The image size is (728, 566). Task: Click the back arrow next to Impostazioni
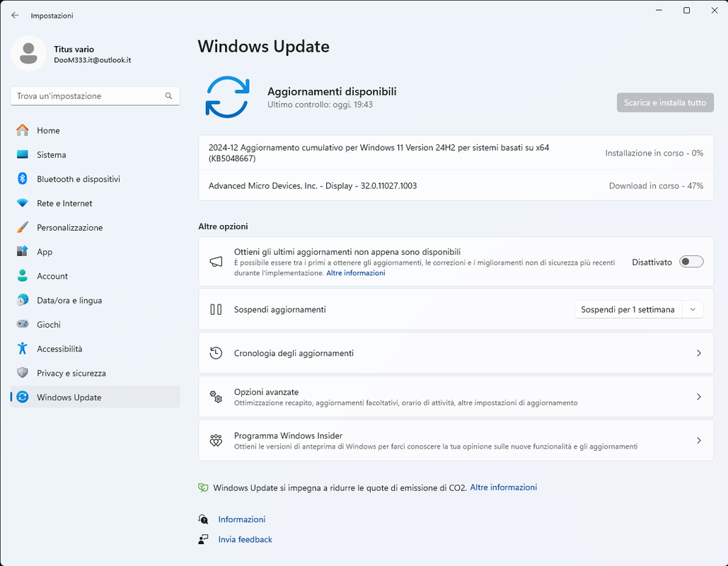click(x=15, y=16)
